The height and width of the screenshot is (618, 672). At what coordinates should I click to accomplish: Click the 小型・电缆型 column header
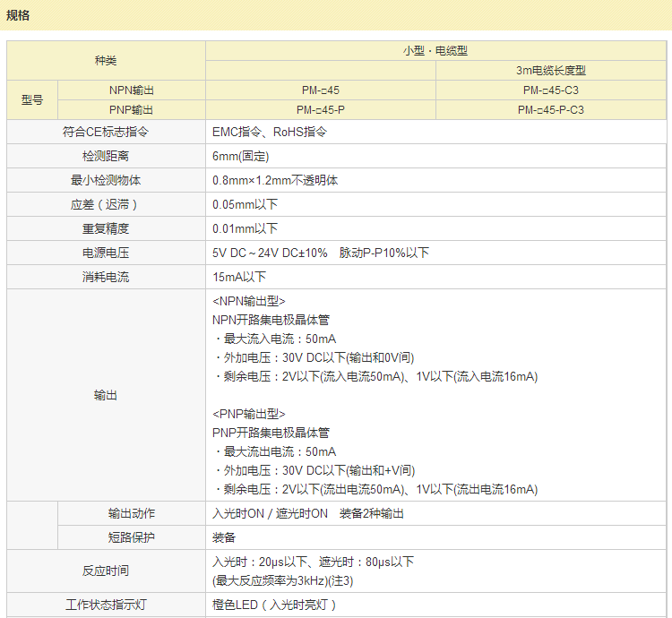(435, 51)
